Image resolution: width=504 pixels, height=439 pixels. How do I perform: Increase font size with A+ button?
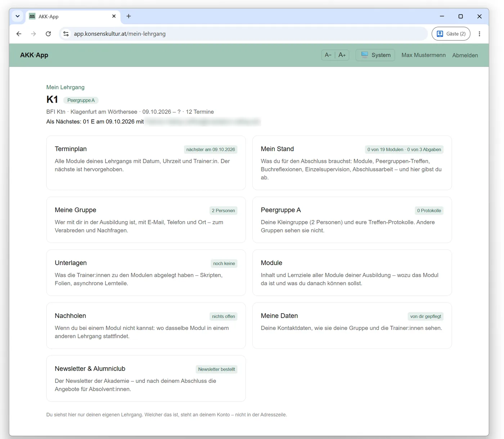(342, 55)
